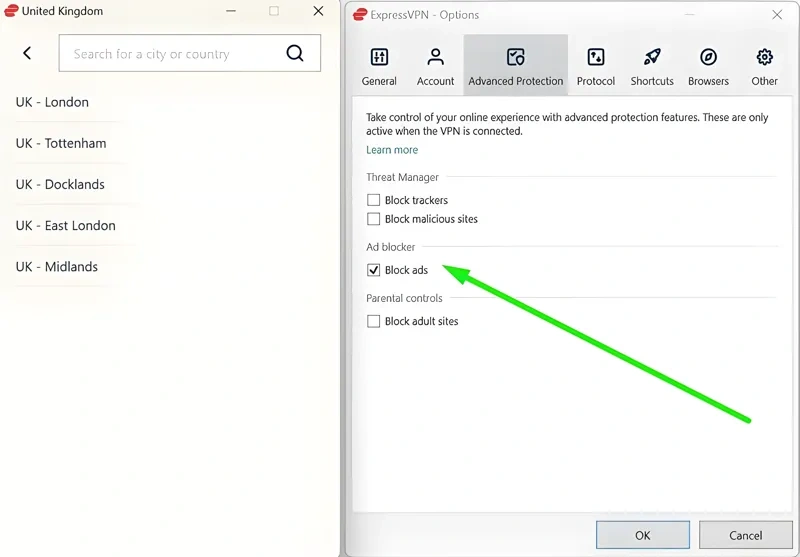Go back from the United Kingdom list
This screenshot has width=800, height=557.
point(27,53)
